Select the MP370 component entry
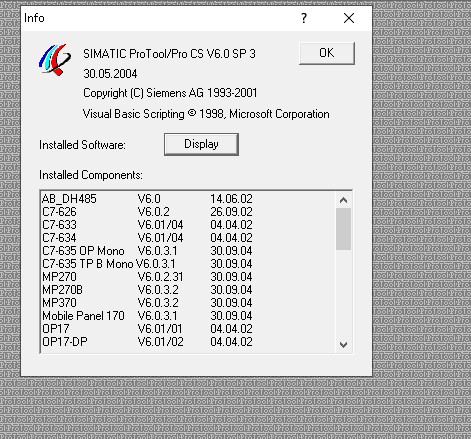Screen dimensions: 471x439 tap(188, 303)
